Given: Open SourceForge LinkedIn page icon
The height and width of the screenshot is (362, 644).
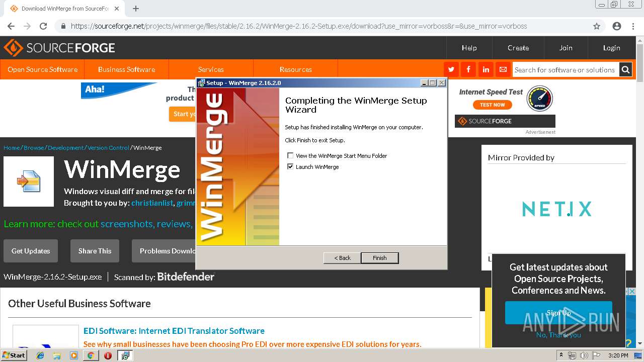Looking at the screenshot, I should point(486,69).
